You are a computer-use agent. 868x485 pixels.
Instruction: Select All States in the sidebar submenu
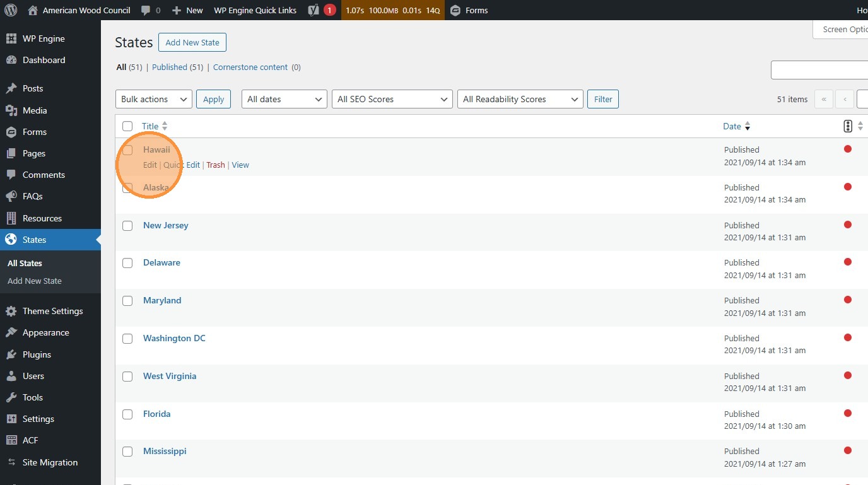click(x=25, y=263)
